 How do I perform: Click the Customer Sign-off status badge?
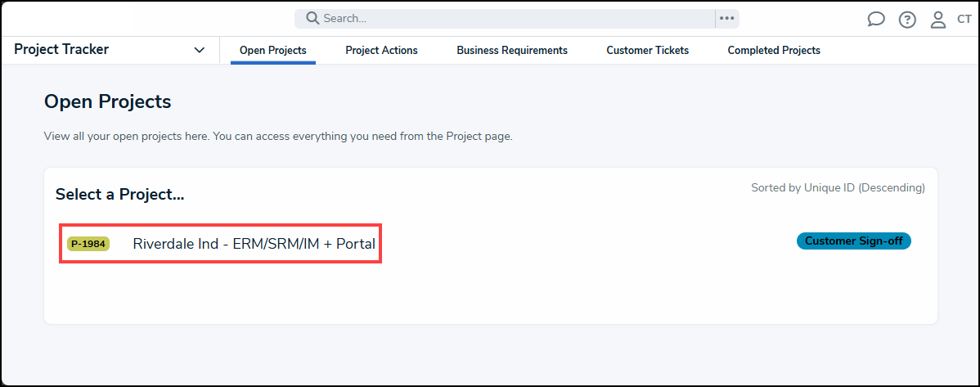[853, 241]
